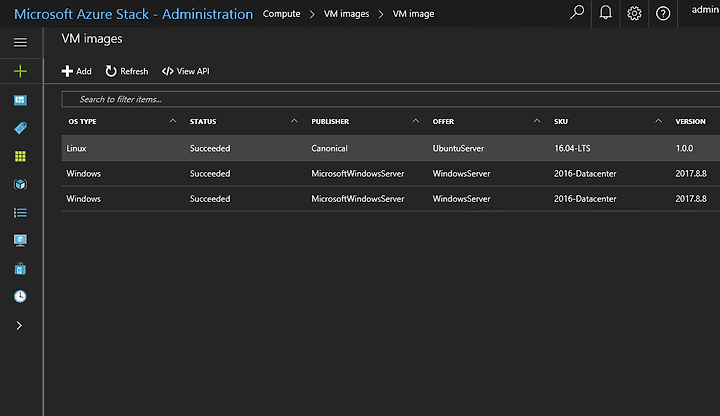Open the Dashboard icon in sidebar
Screen dimensions: 720x416
click(20, 100)
